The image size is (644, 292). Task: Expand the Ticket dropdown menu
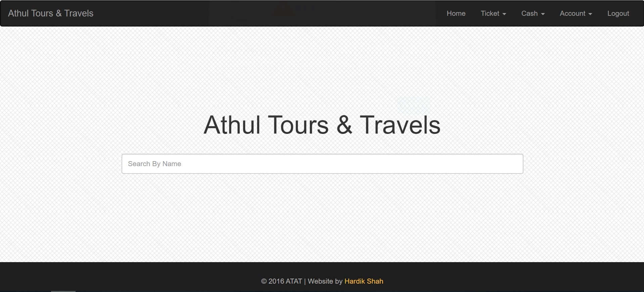click(x=493, y=13)
